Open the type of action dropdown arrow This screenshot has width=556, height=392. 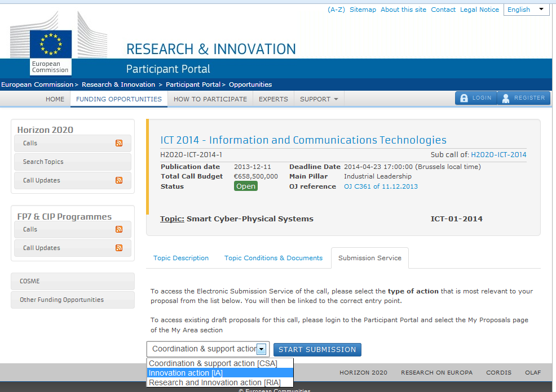tap(261, 349)
